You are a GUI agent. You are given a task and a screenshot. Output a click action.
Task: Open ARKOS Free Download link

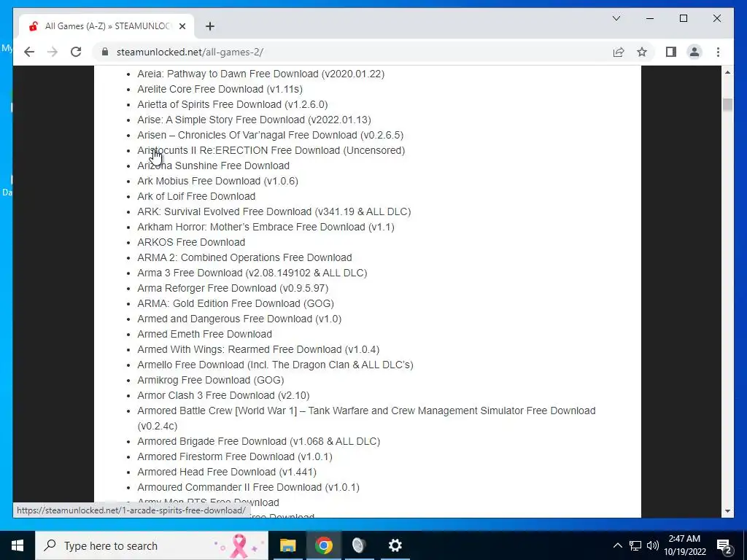click(191, 242)
